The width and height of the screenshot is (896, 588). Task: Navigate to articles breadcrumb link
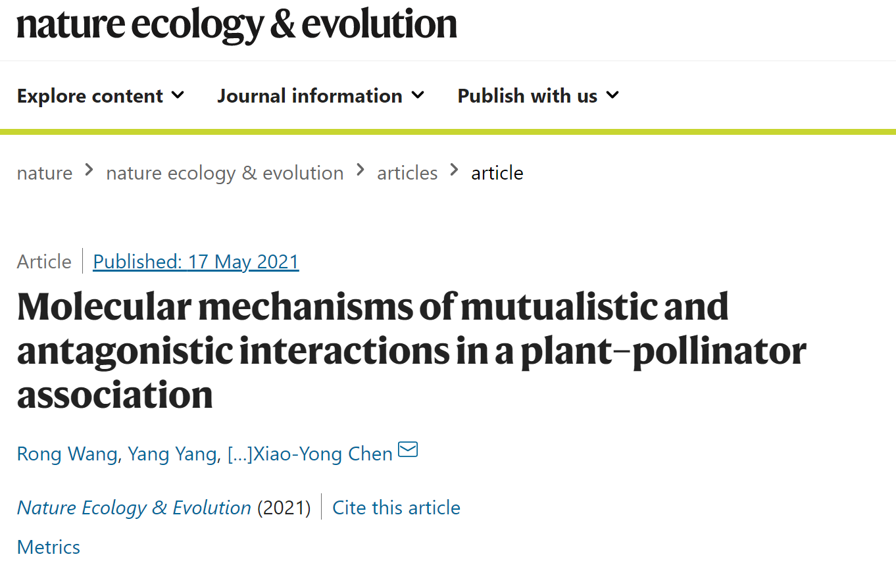407,173
